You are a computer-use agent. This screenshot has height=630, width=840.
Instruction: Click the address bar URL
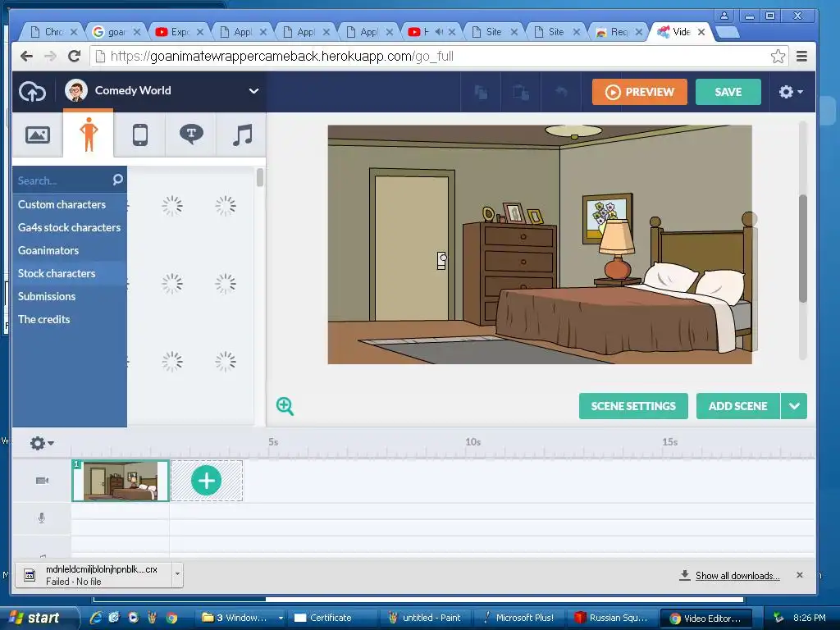282,57
